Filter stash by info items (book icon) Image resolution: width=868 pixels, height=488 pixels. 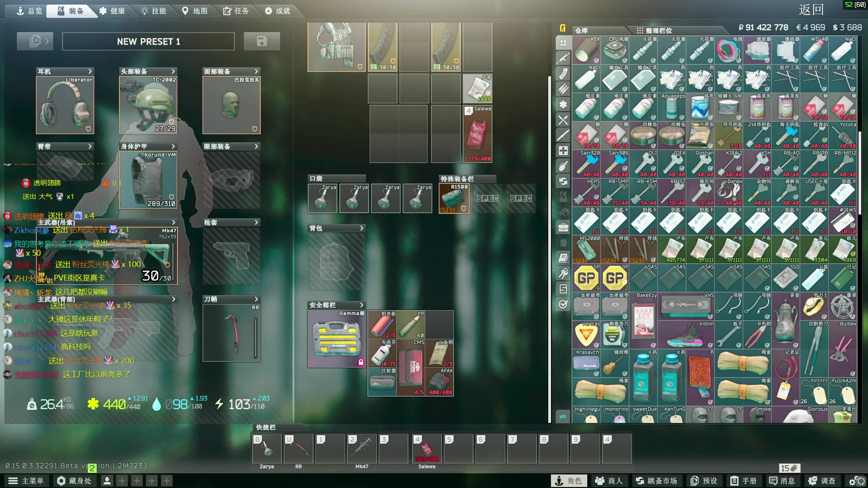pyautogui.click(x=563, y=258)
